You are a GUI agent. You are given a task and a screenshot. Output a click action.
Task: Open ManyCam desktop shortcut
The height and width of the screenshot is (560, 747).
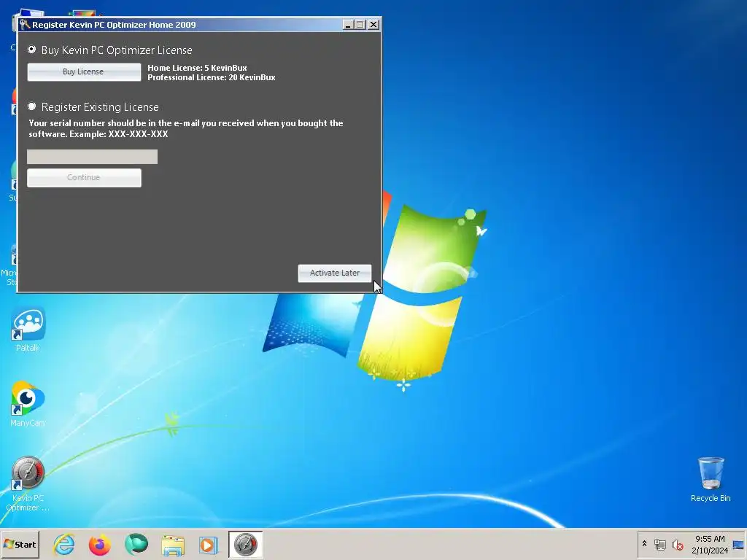click(28, 404)
